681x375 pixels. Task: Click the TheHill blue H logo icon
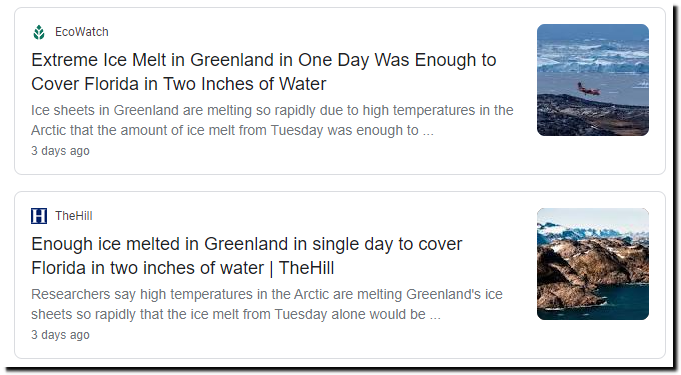click(39, 216)
